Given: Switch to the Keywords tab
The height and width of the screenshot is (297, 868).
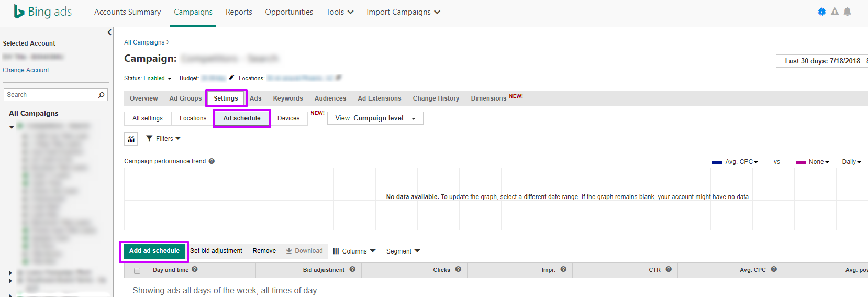Looking at the screenshot, I should tap(287, 98).
